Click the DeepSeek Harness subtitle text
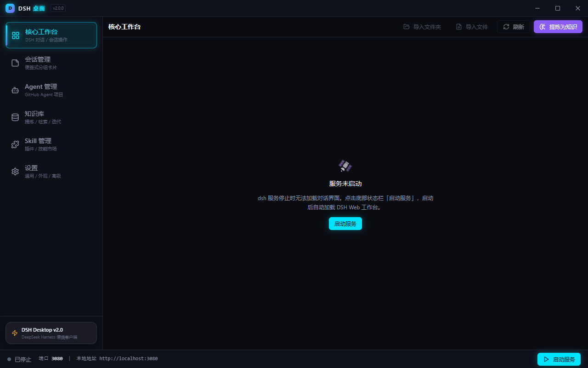Screen dimensions: 588x368 point(49,337)
